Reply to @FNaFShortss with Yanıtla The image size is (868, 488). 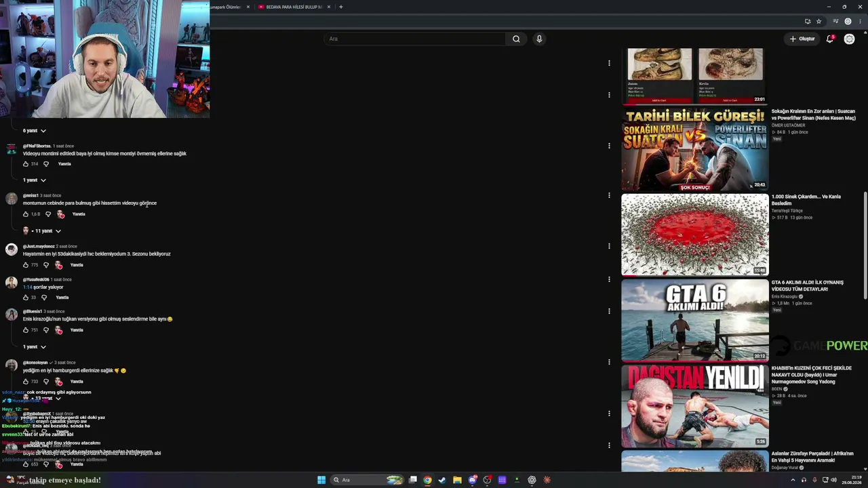(x=64, y=164)
